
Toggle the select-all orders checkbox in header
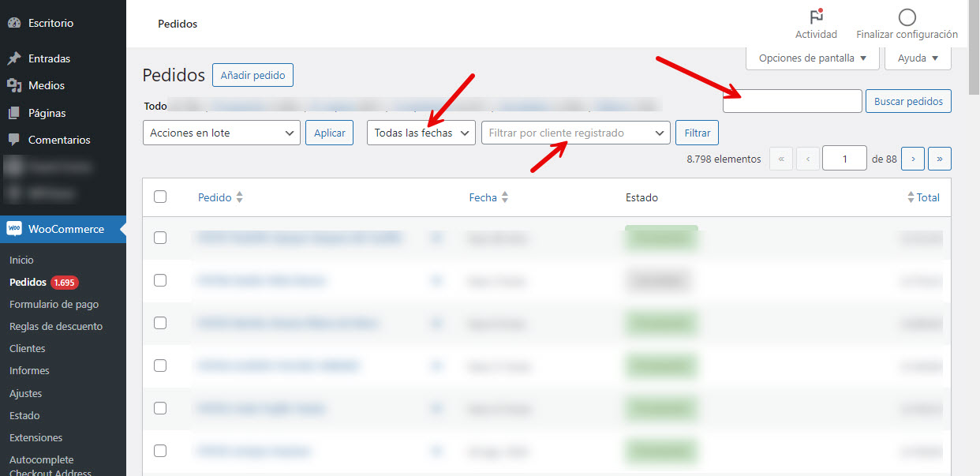coord(160,197)
